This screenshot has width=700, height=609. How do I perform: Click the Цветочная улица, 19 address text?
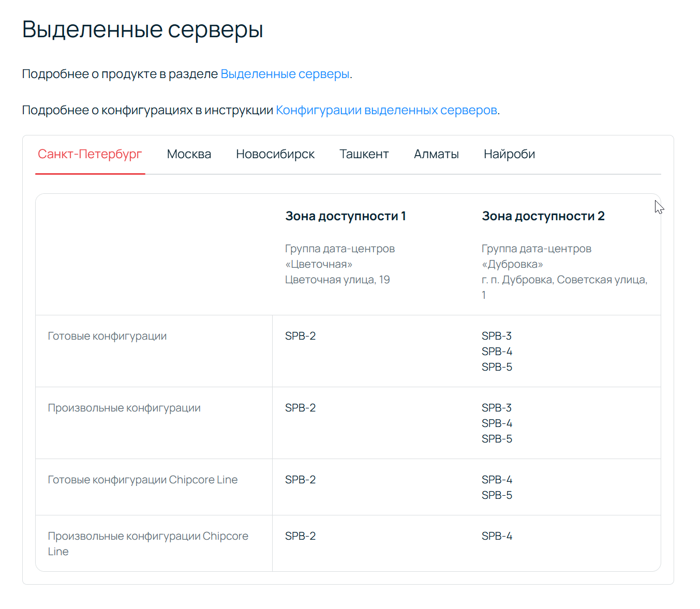click(337, 280)
